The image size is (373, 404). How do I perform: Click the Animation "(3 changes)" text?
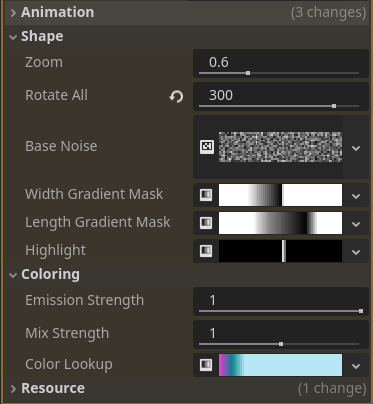pyautogui.click(x=329, y=13)
